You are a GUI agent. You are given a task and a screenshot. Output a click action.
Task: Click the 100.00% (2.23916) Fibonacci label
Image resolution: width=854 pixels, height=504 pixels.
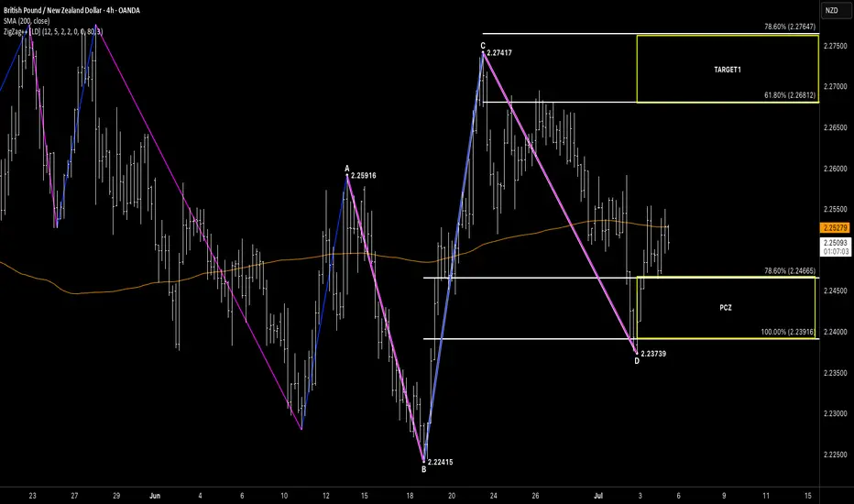(x=787, y=332)
